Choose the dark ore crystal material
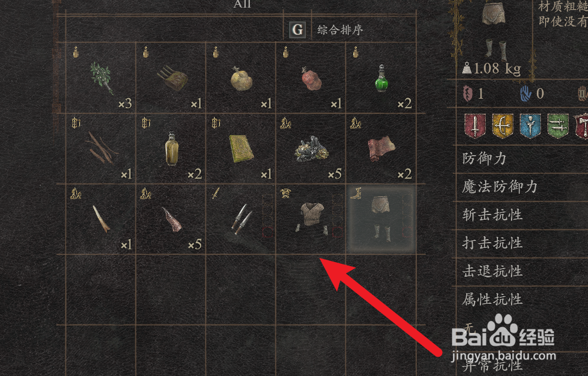The image size is (588, 376). coord(311,149)
